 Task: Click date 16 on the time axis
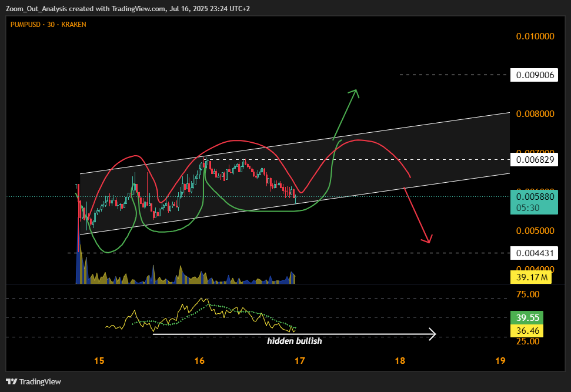[x=199, y=360]
